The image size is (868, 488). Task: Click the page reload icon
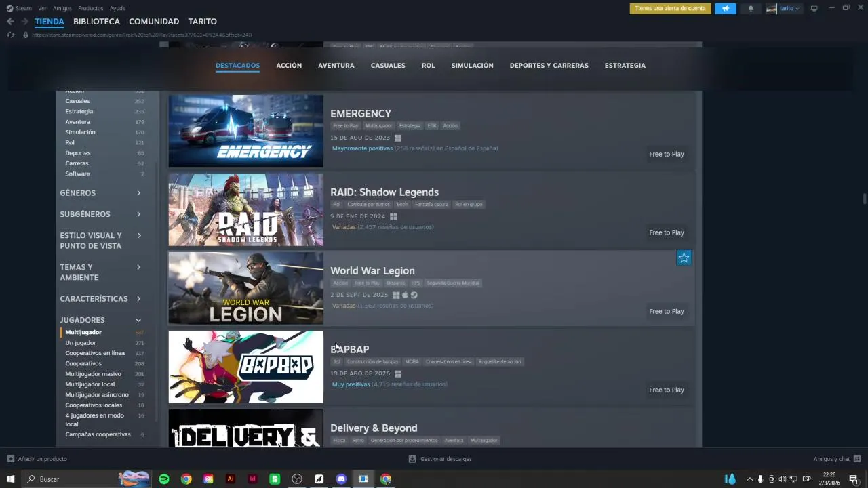[10, 35]
